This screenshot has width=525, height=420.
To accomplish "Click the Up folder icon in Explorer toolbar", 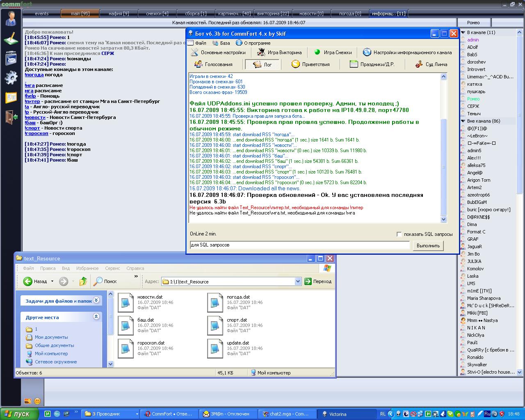I will (83, 281).
